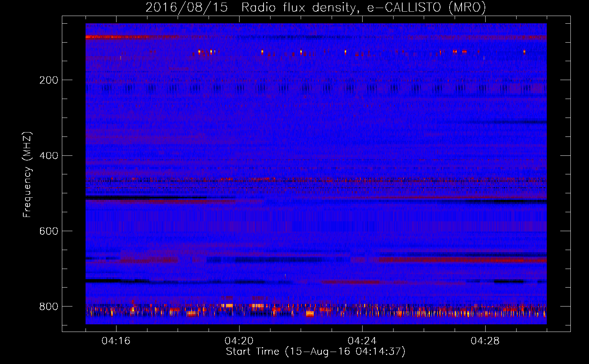Image resolution: width=589 pixels, height=364 pixels.
Task: Click the '400' frequency tick label
Action: click(49, 156)
